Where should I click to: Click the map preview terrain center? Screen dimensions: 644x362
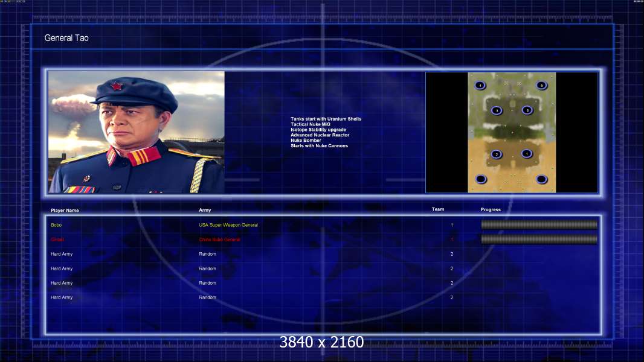click(x=512, y=132)
